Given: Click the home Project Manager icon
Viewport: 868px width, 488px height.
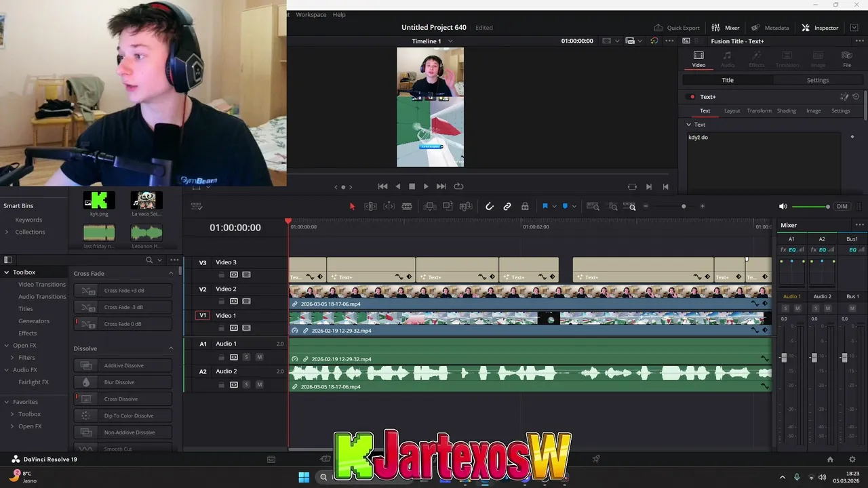Looking at the screenshot, I should (x=830, y=459).
